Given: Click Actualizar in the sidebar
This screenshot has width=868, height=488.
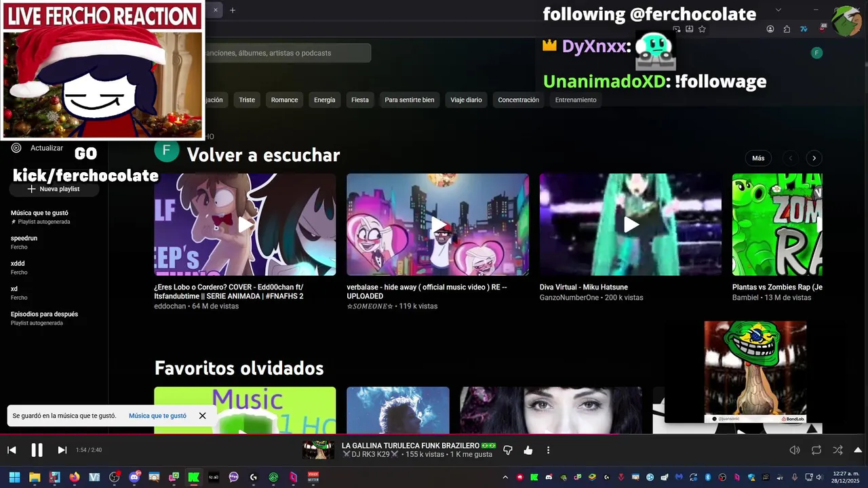Looking at the screenshot, I should [47, 148].
